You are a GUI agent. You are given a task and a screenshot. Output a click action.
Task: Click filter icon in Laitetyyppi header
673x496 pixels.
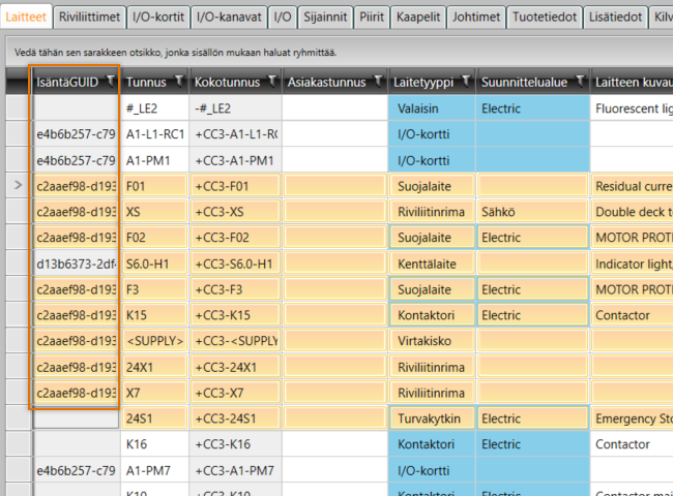(465, 81)
